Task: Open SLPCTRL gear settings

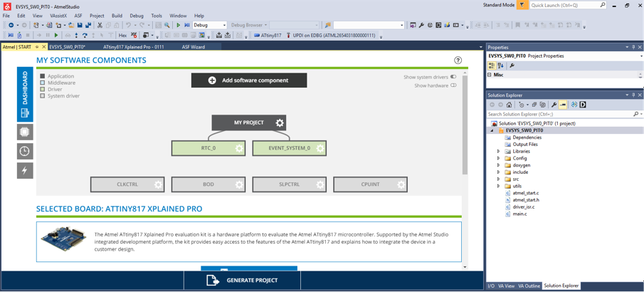Action: (320, 184)
